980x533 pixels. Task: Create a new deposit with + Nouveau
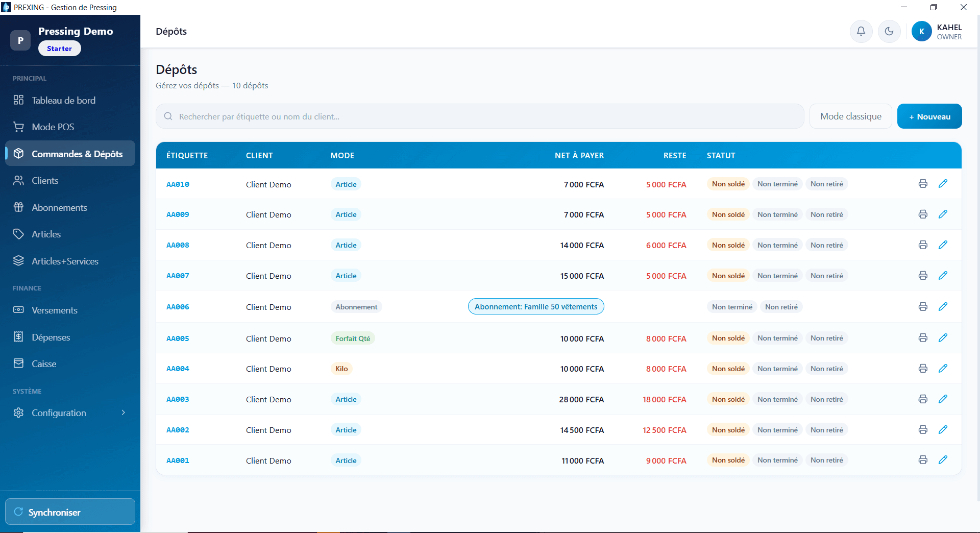coord(929,116)
